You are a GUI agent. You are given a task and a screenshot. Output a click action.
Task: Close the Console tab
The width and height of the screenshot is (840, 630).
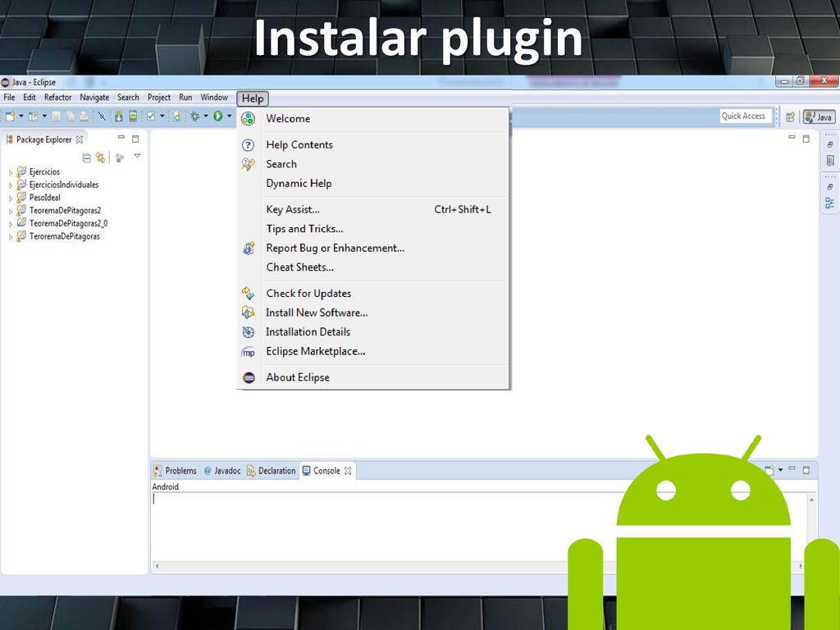348,471
